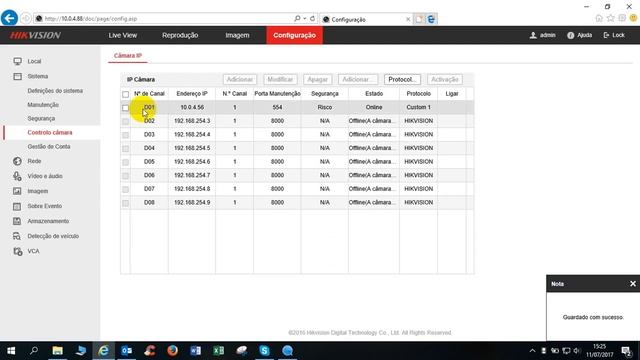Tick the checkbox for channel D02

click(125, 121)
